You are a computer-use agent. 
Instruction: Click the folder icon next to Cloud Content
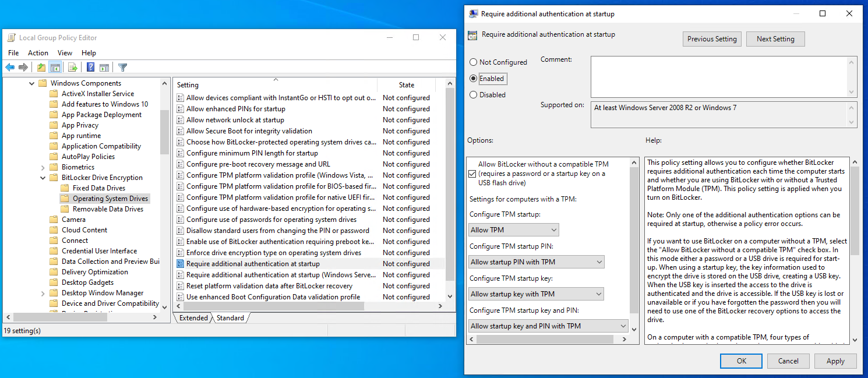[x=54, y=230]
